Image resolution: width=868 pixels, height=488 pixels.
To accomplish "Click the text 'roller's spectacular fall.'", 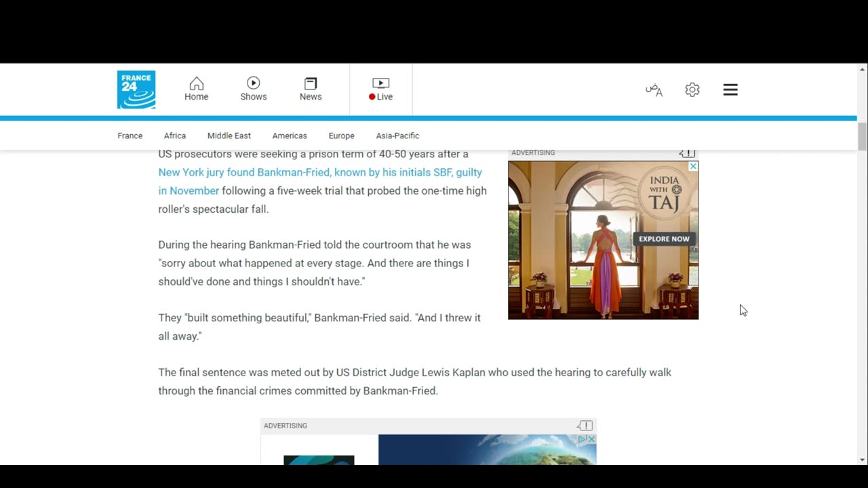I will pyautogui.click(x=214, y=209).
